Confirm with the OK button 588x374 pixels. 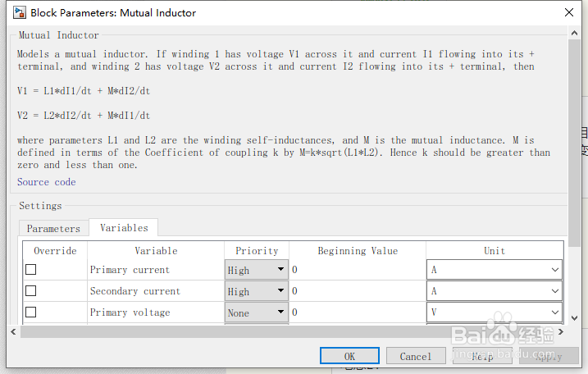(349, 356)
